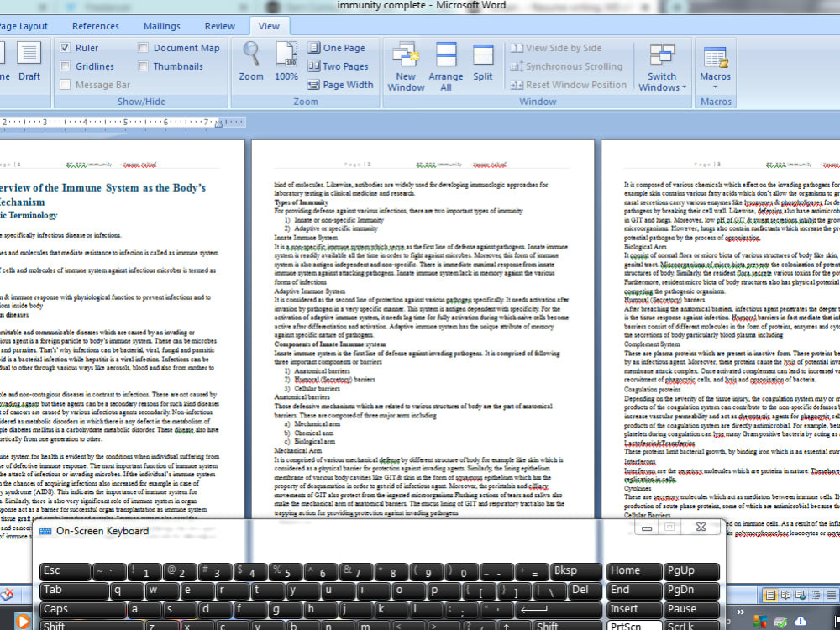Image resolution: width=840 pixels, height=630 pixels.
Task: Arrange All windows
Action: coord(446,66)
